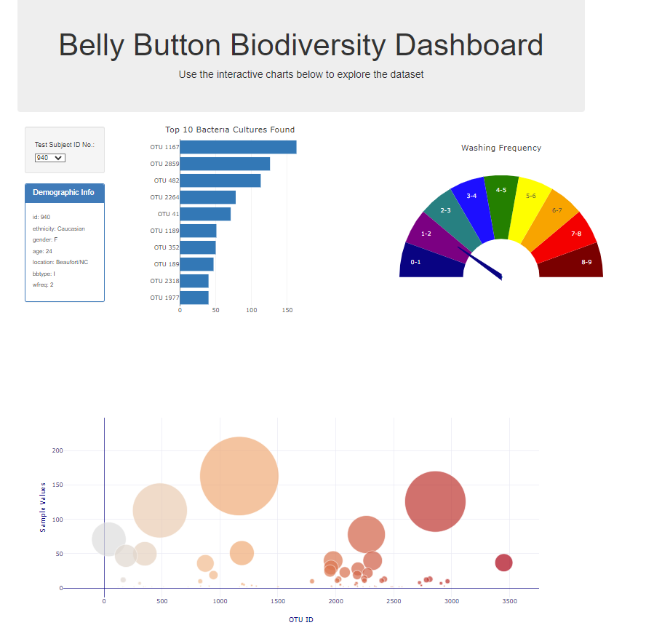The width and height of the screenshot is (670, 644).
Task: Click the OTU 41 bar
Action: pos(206,213)
